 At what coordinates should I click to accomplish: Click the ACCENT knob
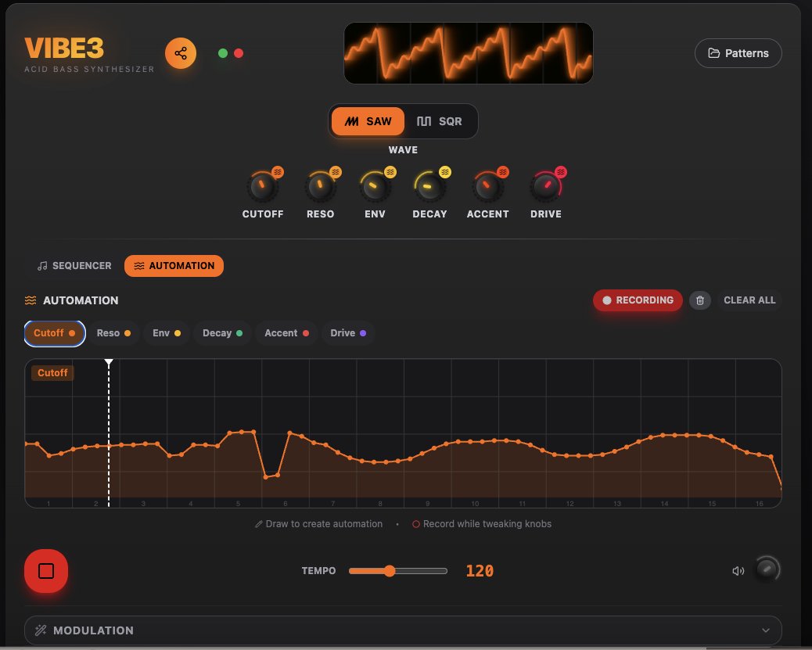pyautogui.click(x=487, y=186)
